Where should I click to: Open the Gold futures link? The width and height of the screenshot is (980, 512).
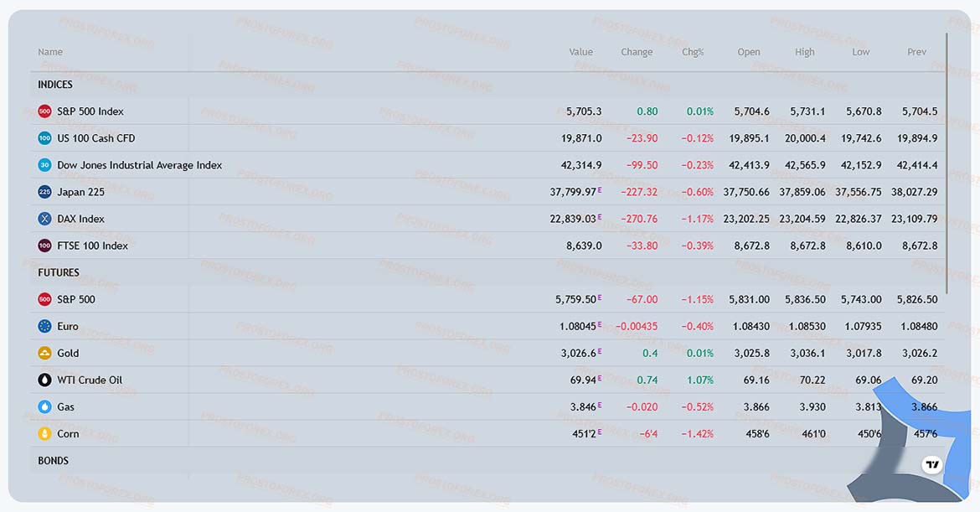(x=68, y=354)
